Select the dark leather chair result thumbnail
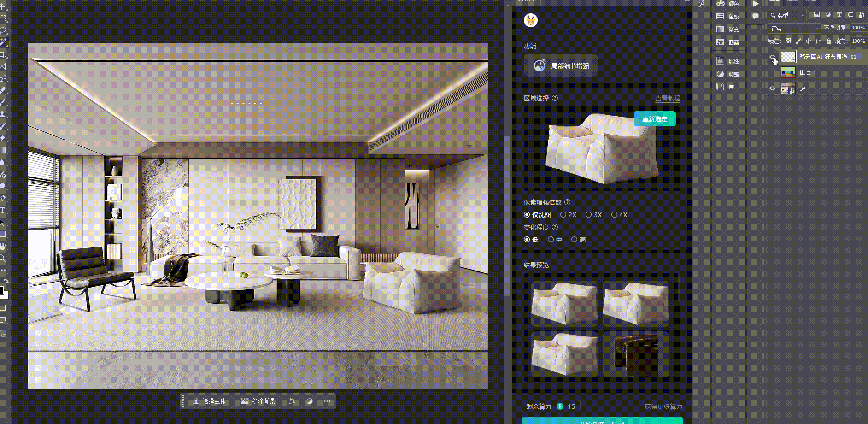Image resolution: width=868 pixels, height=424 pixels. pyautogui.click(x=636, y=354)
